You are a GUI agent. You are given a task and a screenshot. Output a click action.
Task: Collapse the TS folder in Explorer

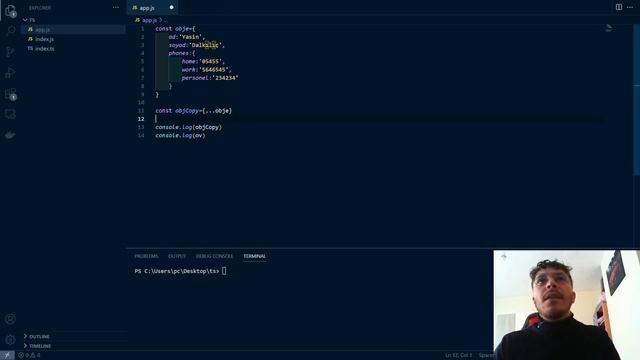[x=29, y=20]
